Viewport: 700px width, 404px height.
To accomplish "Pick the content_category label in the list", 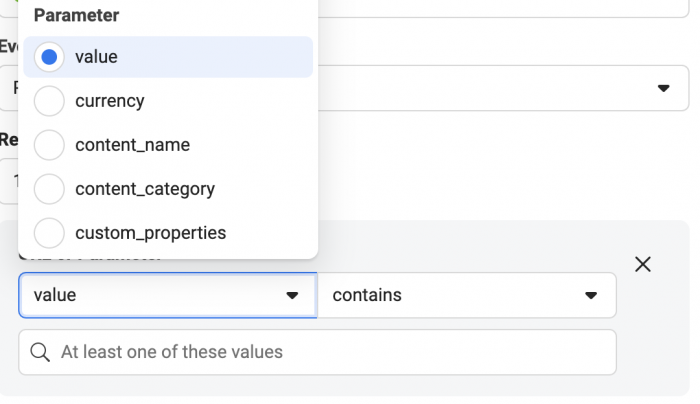I will click(145, 189).
